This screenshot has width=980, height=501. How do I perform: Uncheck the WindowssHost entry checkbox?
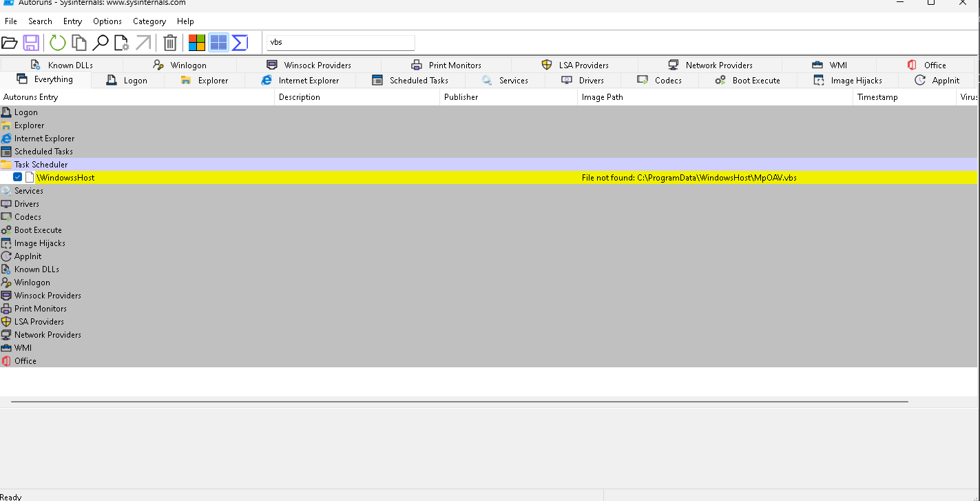[x=18, y=177]
